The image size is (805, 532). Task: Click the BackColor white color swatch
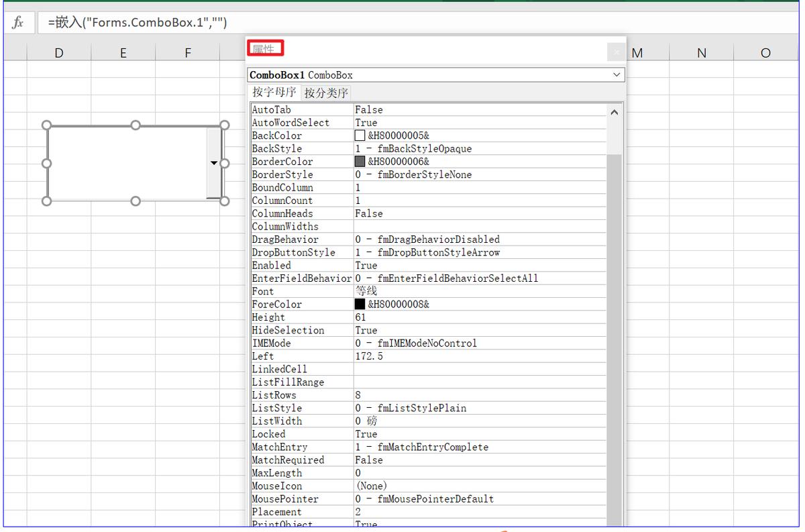click(360, 136)
